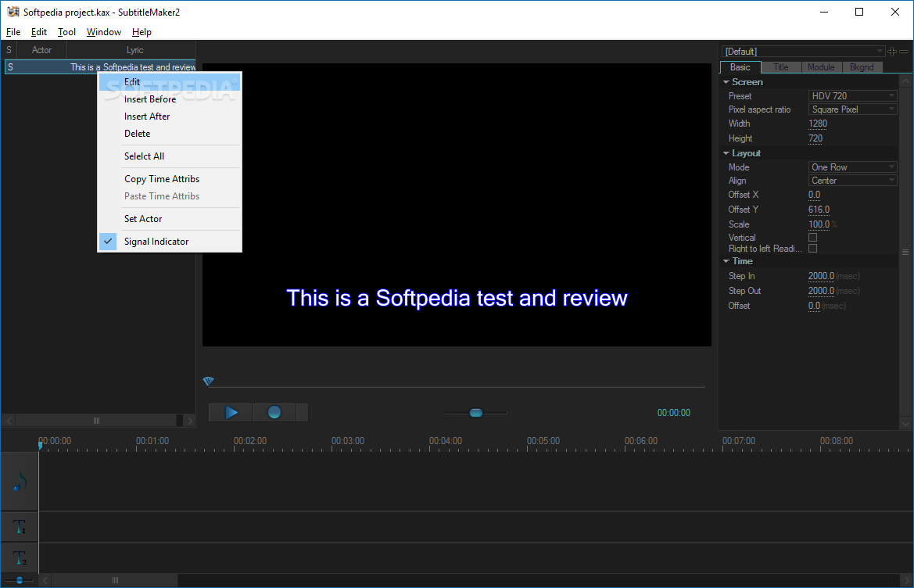This screenshot has width=914, height=588.
Task: Open the Mode One Row dropdown
Action: point(852,167)
